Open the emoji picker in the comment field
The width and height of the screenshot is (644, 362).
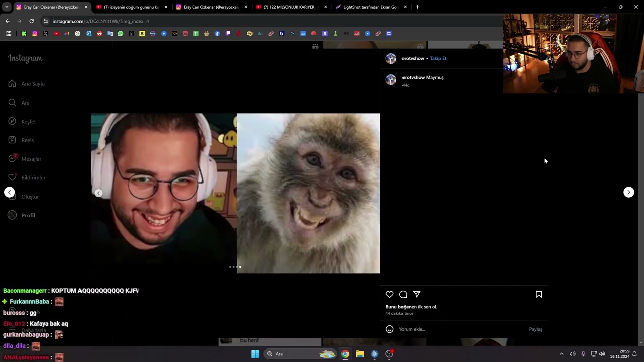[389, 329]
